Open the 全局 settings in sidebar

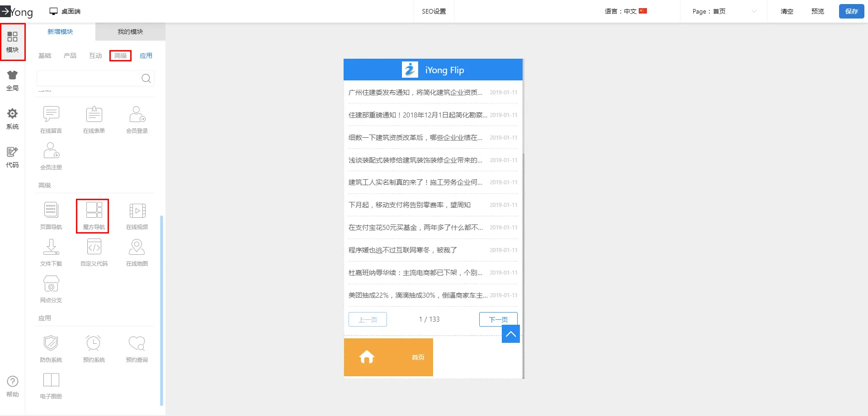(12, 80)
